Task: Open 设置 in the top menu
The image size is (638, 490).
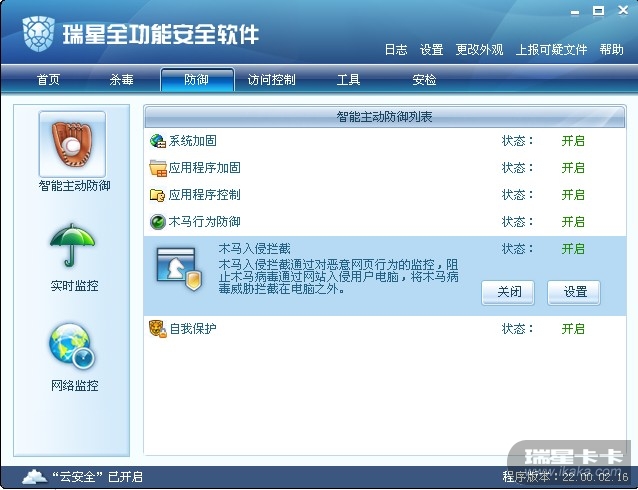Action: click(x=431, y=50)
